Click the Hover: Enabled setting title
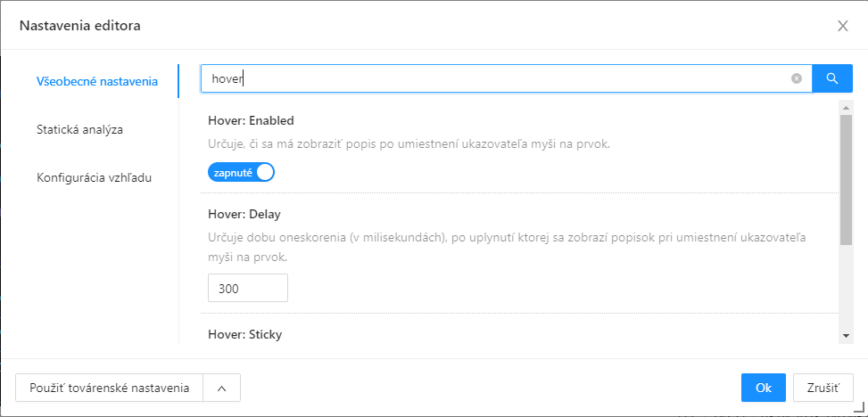This screenshot has height=417, width=868. pos(251,120)
